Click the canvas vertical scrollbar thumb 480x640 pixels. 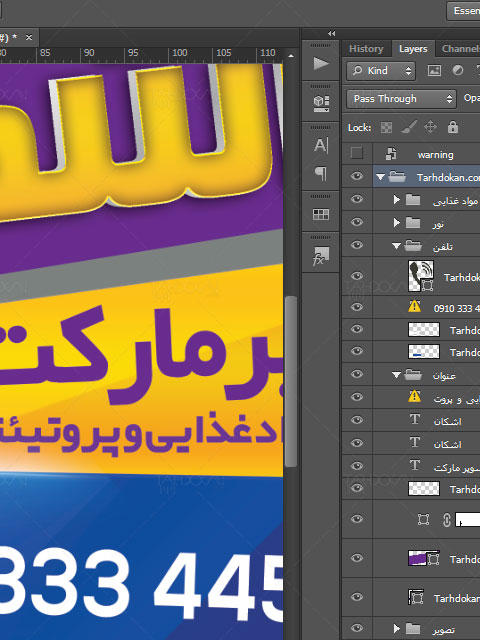point(291,382)
